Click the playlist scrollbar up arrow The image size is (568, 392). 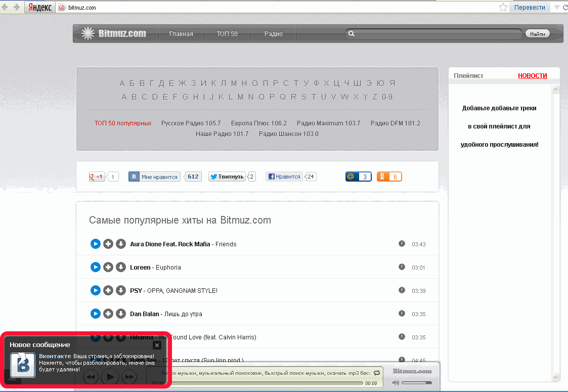point(556,89)
